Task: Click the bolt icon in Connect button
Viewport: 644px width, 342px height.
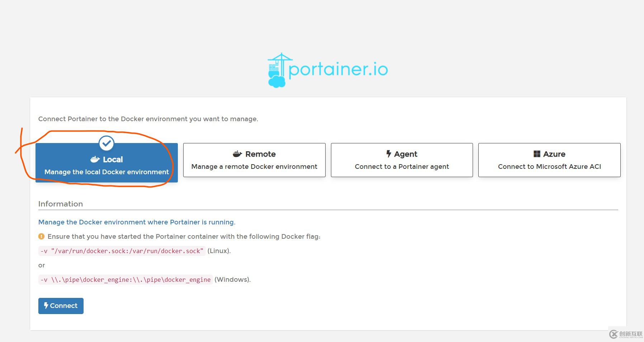Action: [x=46, y=305]
